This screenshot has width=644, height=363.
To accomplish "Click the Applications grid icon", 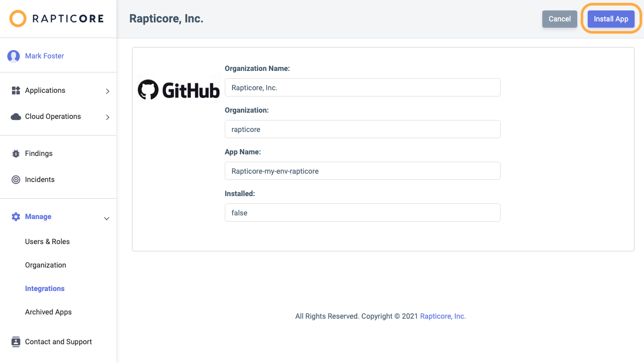I will [16, 90].
